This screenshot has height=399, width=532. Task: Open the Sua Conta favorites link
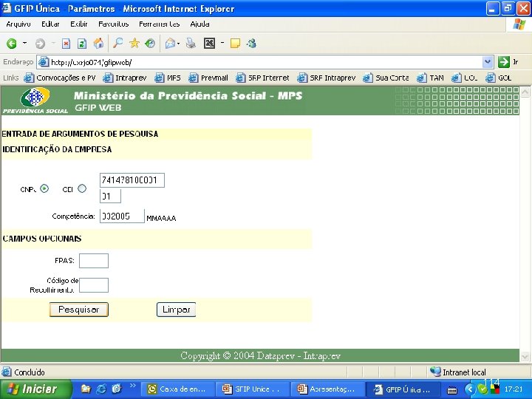coord(386,78)
